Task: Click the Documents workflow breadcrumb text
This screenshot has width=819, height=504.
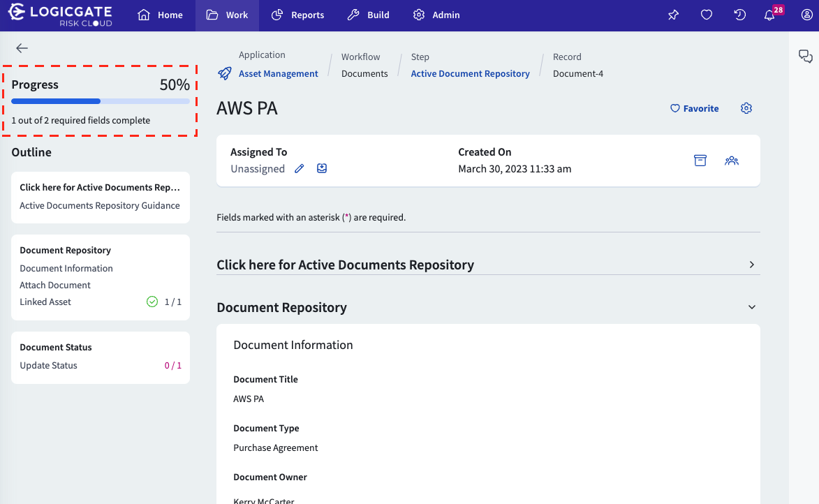Action: (364, 73)
